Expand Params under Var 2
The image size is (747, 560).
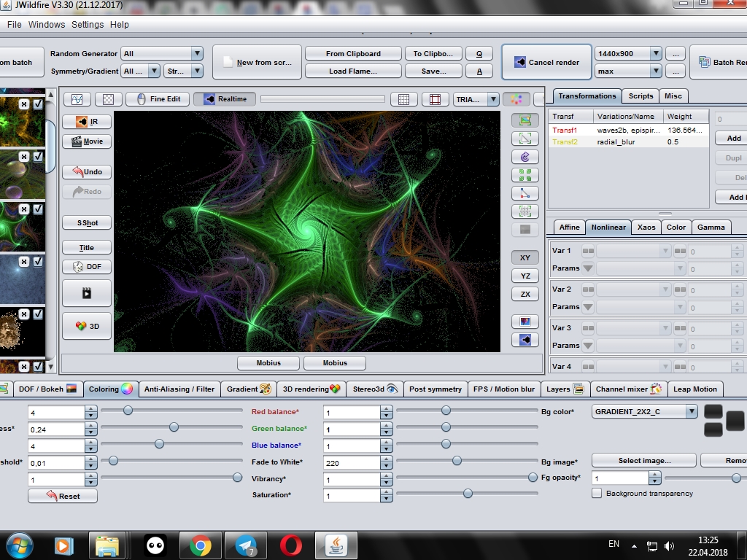(x=588, y=307)
